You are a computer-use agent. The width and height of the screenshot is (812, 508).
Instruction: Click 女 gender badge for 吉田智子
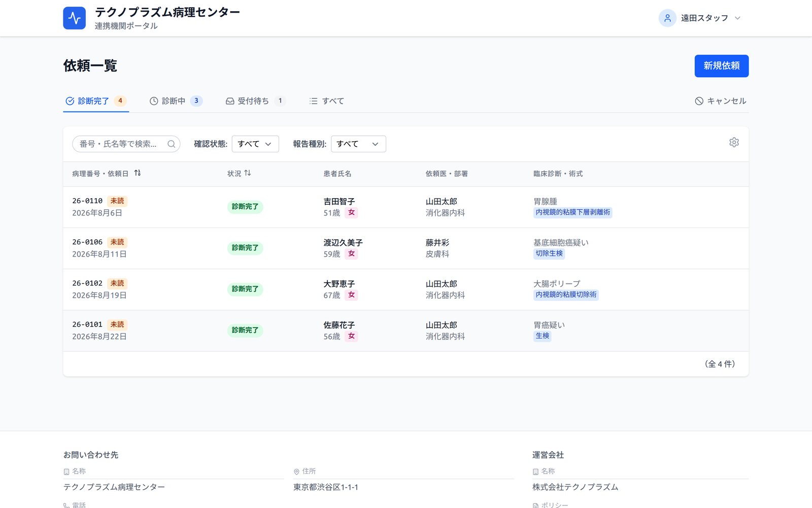click(351, 213)
